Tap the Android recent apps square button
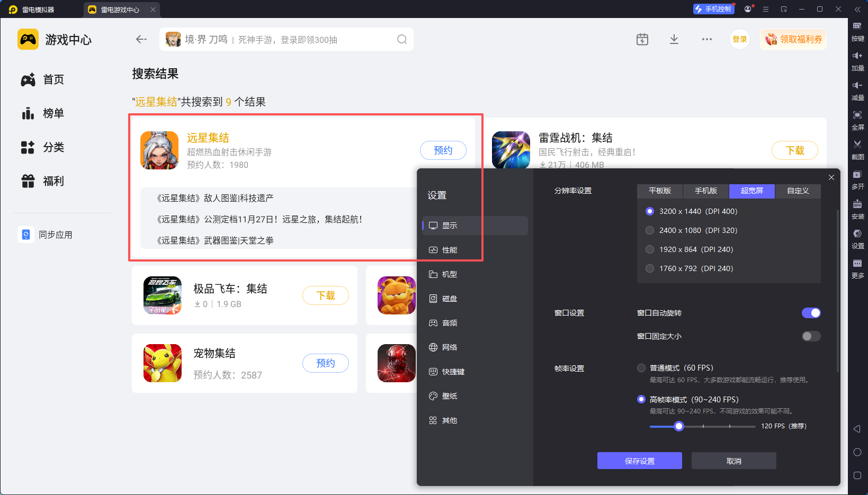Screen dimensions: 868x495 point(857,475)
